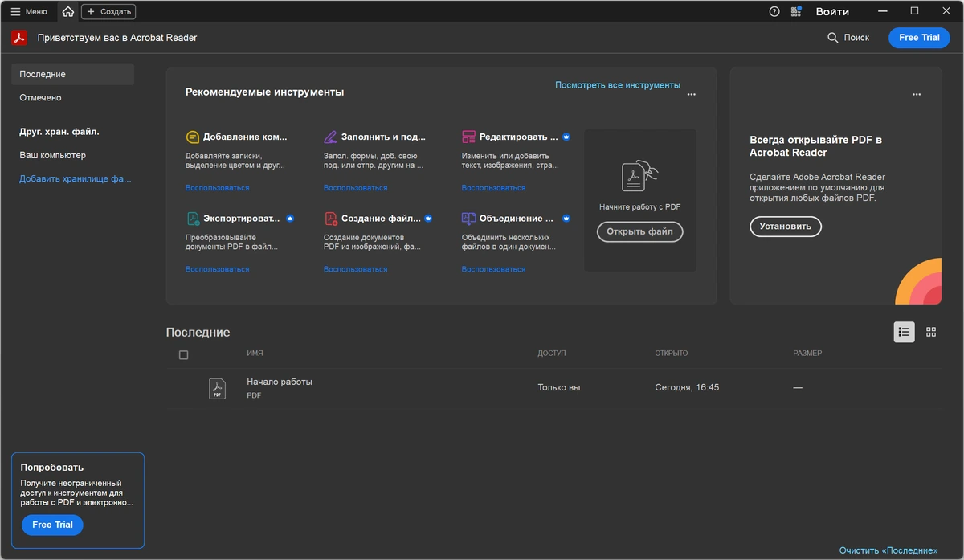Click Воспользоваться under Заполнить и подписать

pyautogui.click(x=355, y=188)
